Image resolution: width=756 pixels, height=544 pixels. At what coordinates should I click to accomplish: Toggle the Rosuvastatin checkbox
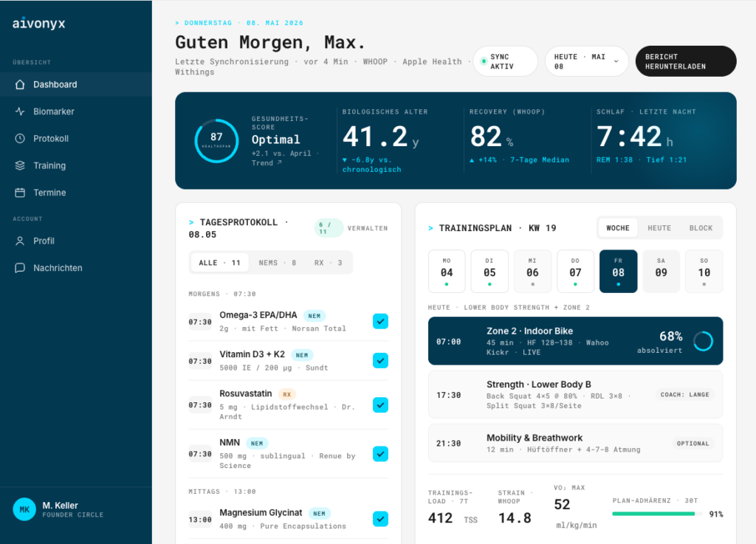[x=380, y=404]
